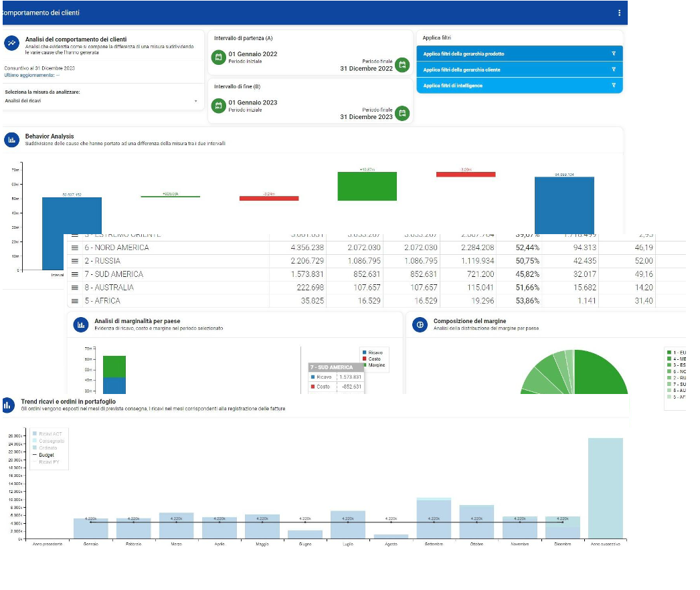700x590 pixels.
Task: Expand Applica filtri di intelligence panel
Action: 519,85
